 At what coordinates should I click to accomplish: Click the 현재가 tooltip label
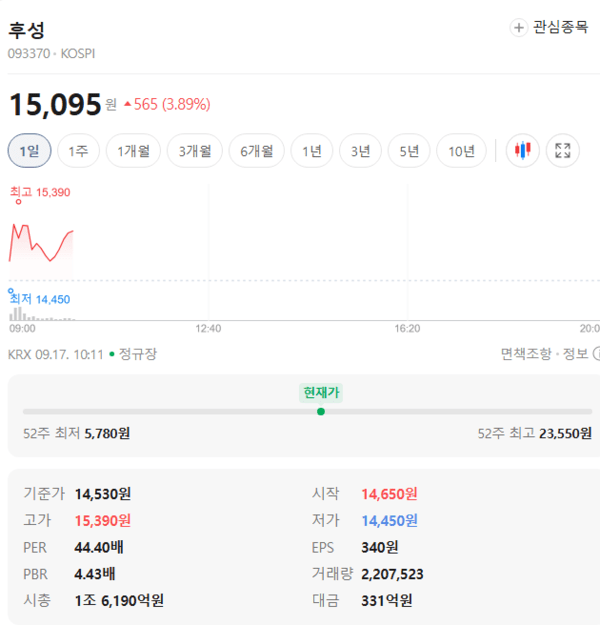[321, 393]
